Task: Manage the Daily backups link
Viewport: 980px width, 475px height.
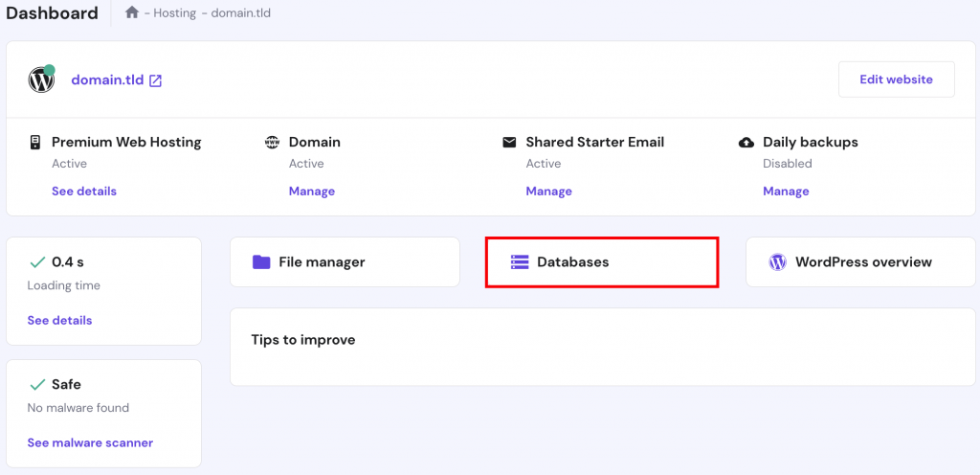Action: click(786, 192)
